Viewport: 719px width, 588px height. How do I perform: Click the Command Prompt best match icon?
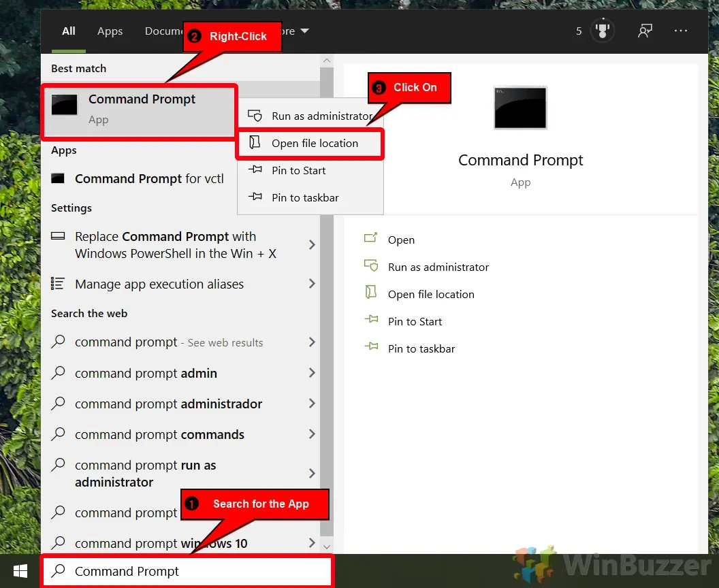(x=64, y=105)
